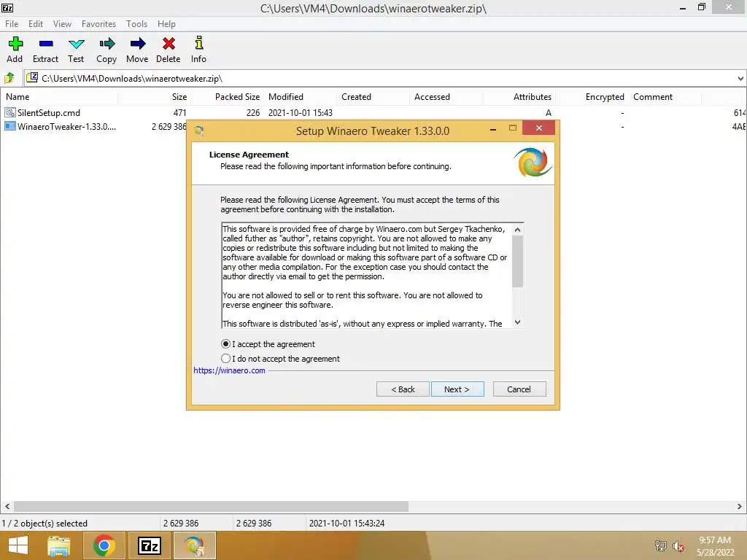Click the Next > button
The image size is (747, 560).
click(457, 389)
